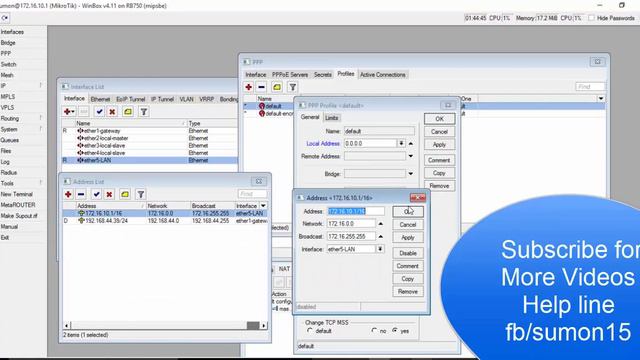The image size is (640, 360).
Task: Click the disable X icon in Interface List toolbar
Action: (x=112, y=111)
